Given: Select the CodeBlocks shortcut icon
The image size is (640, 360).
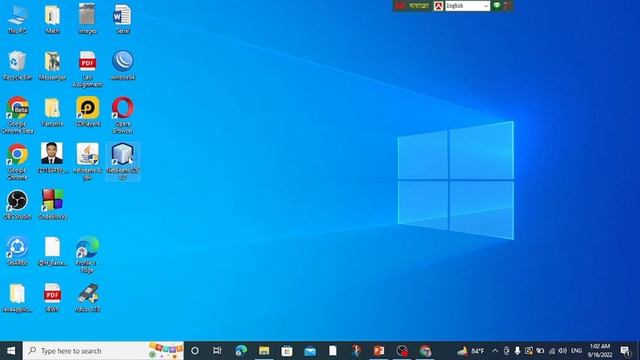Looking at the screenshot, I should (52, 205).
